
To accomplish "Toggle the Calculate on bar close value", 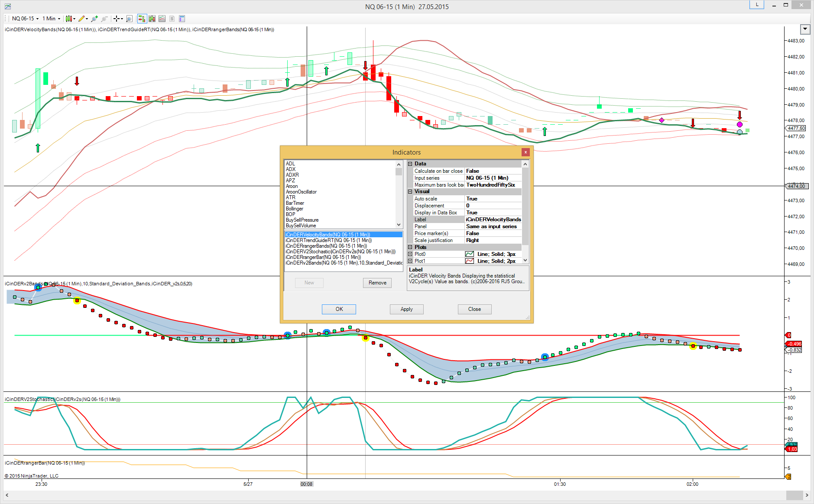I will click(493, 171).
